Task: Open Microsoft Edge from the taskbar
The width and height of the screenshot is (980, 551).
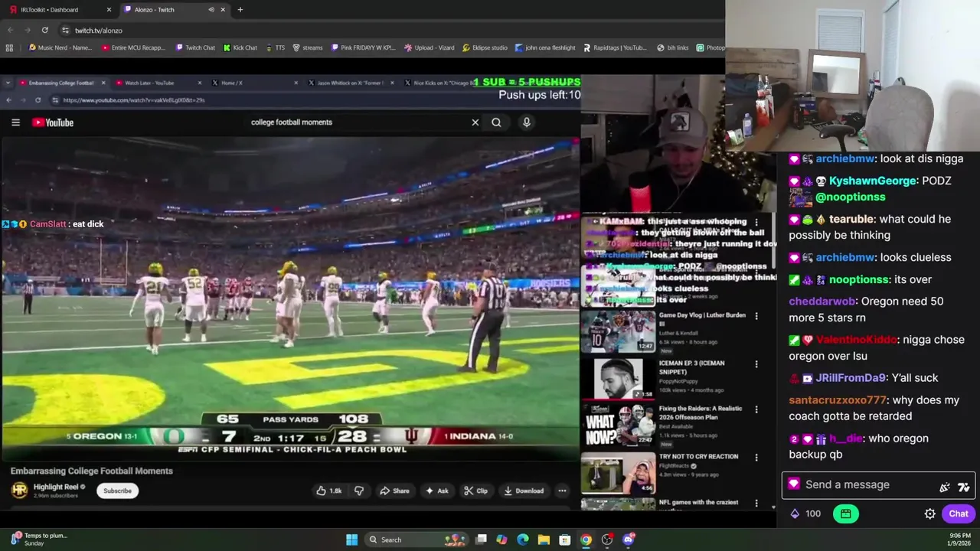Action: [x=522, y=540]
